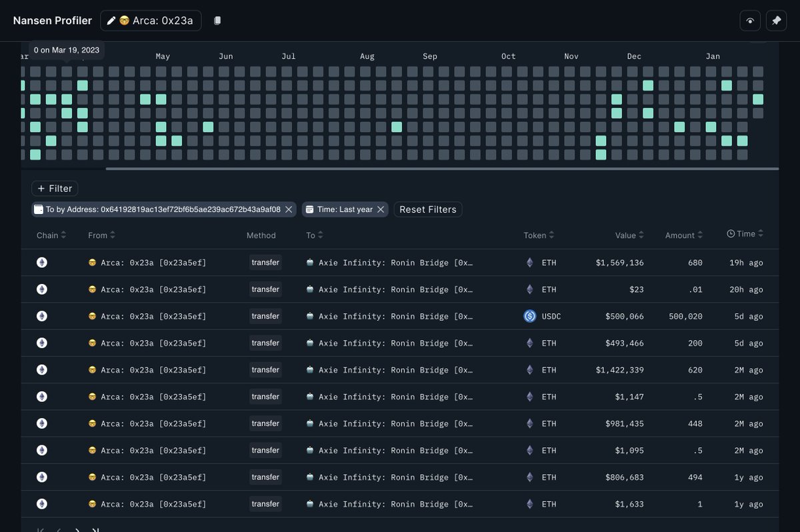Click Ronin Bridge icon in $23 row

pos(310,289)
